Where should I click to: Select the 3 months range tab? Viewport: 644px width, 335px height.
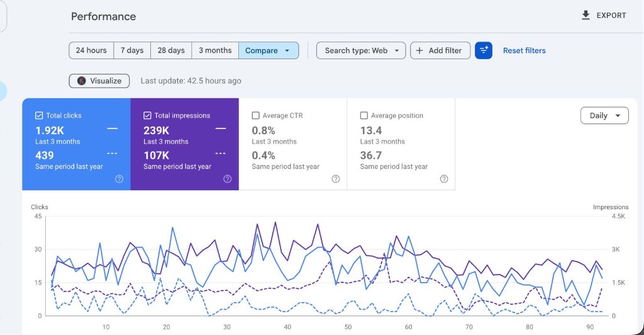point(215,50)
